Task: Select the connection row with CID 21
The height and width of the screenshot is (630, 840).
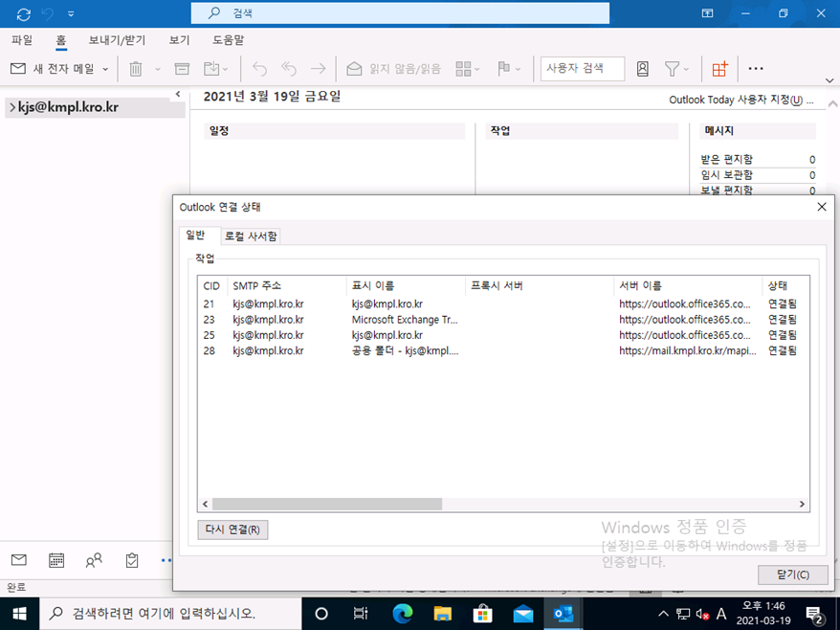Action: [x=502, y=304]
